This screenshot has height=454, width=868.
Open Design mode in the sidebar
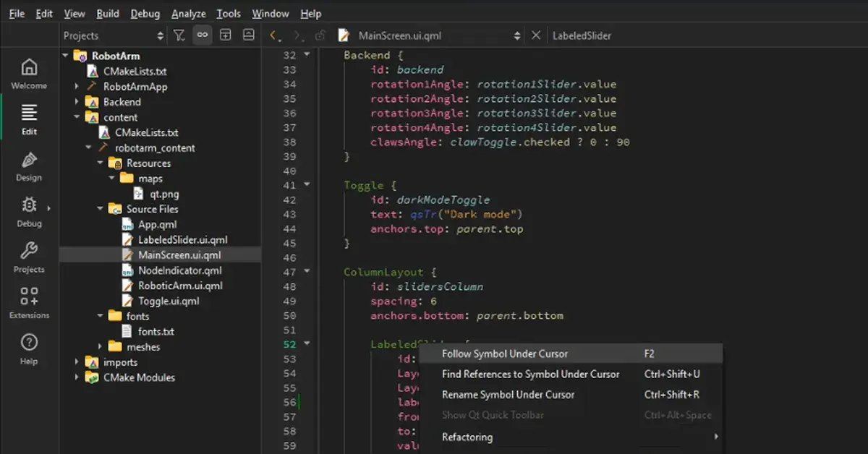coord(28,166)
